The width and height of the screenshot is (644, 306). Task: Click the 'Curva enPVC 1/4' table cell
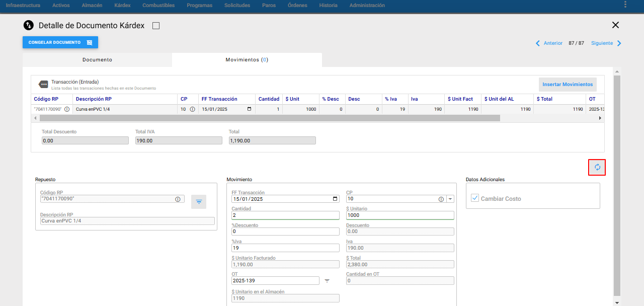coord(125,109)
